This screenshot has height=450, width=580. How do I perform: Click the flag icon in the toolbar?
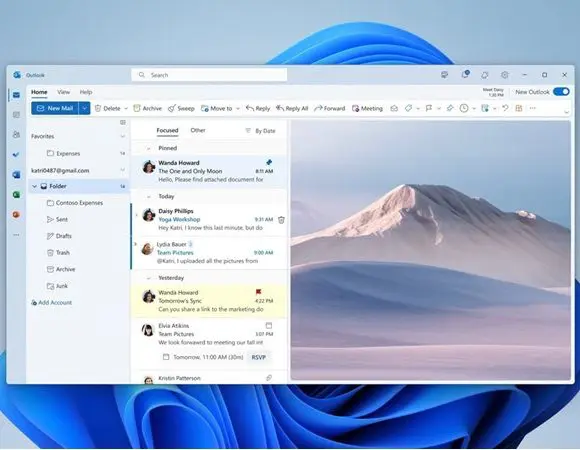(429, 108)
